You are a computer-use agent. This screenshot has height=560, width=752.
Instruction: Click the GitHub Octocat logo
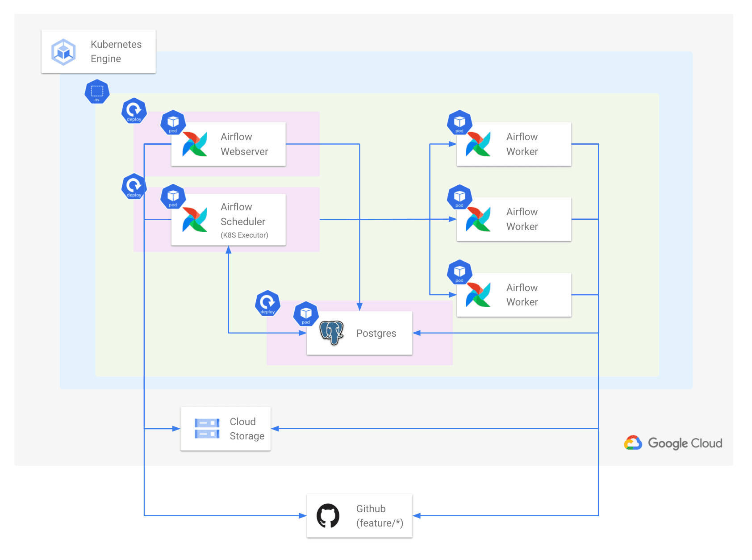pos(328,516)
